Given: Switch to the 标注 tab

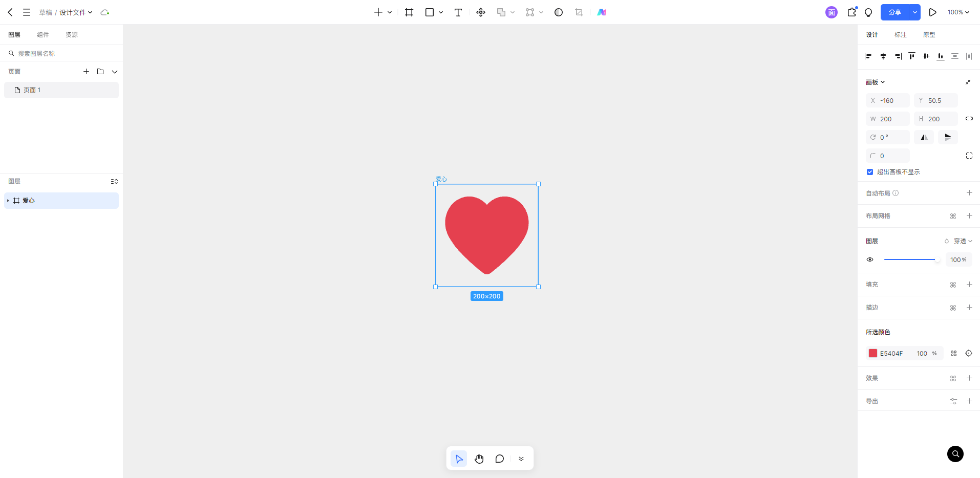Looking at the screenshot, I should click(x=901, y=35).
